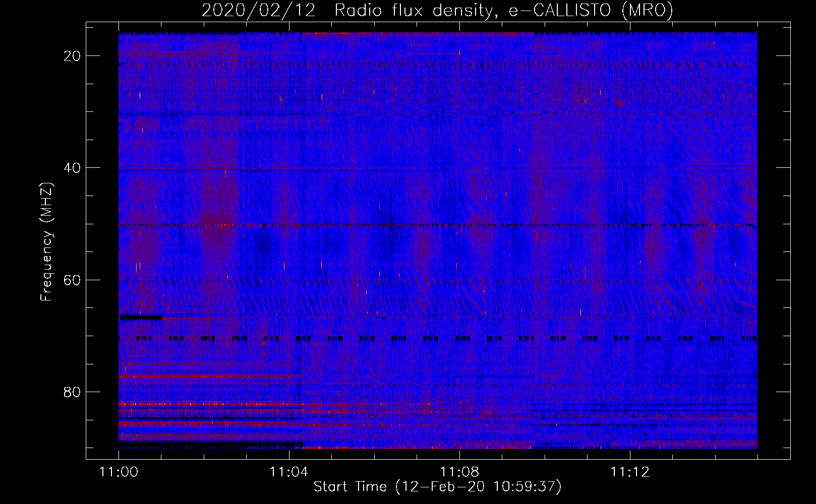
Task: Click the 60 MHz frequency tick label
Action: [73, 280]
